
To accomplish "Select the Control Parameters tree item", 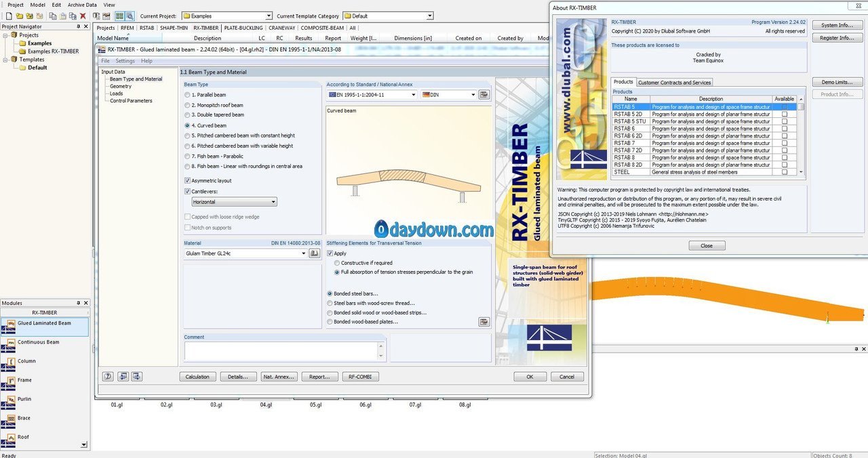I will tap(131, 100).
